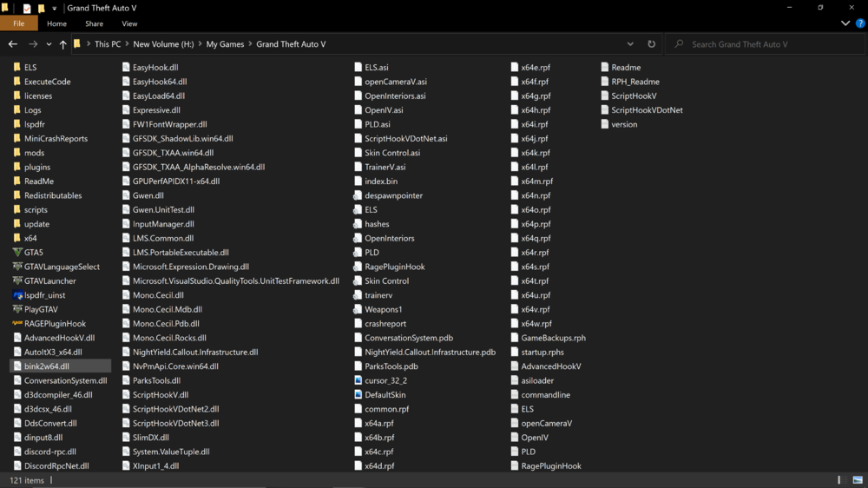The width and height of the screenshot is (868, 488).
Task: Select the PlayGTAV application icon
Action: tap(17, 309)
